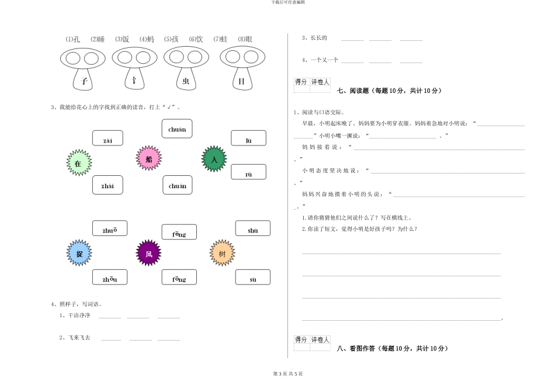Click the orange 树 starburst

(x=222, y=252)
